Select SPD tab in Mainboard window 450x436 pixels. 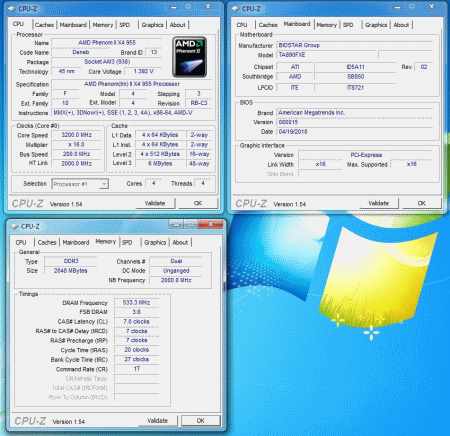[x=348, y=25]
